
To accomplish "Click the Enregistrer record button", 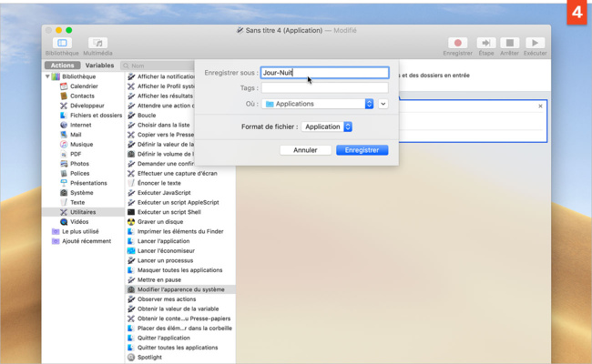I will coord(457,43).
